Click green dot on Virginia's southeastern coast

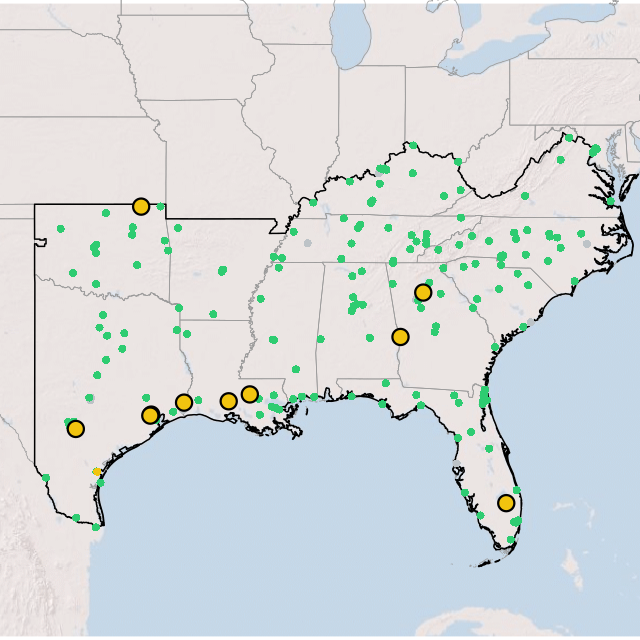[x=611, y=201]
